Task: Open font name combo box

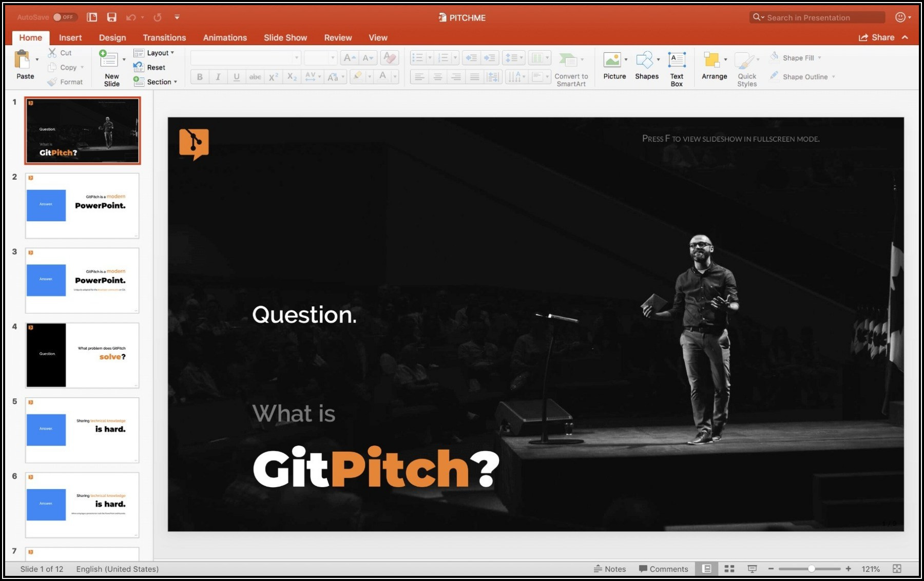Action: (245, 58)
